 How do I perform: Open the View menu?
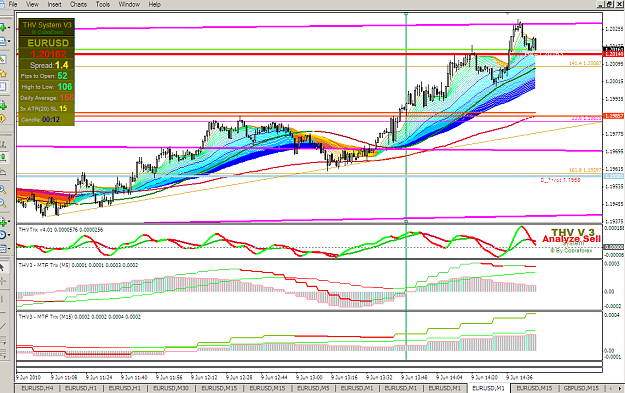click(x=32, y=4)
